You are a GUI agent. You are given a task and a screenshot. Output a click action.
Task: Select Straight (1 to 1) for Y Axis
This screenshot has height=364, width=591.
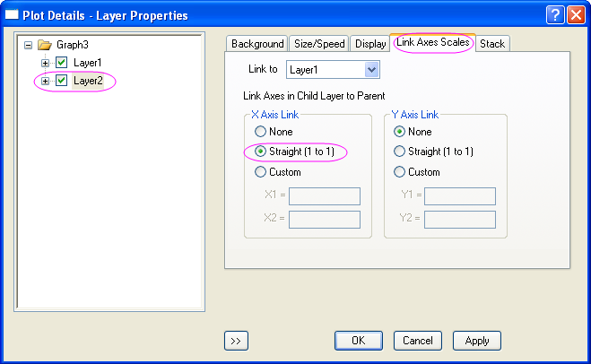[400, 152]
